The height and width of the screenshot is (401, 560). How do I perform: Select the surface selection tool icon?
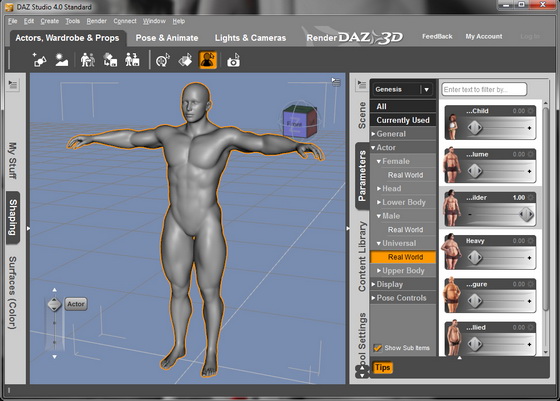185,60
